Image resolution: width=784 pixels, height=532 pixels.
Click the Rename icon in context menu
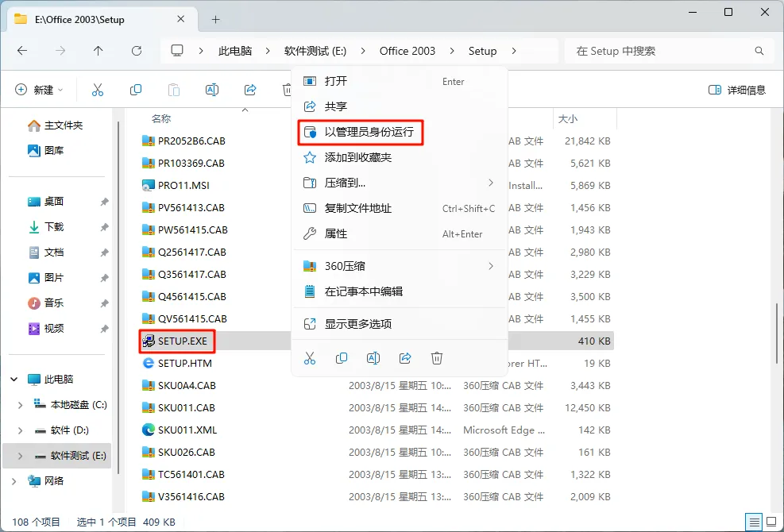click(x=373, y=358)
